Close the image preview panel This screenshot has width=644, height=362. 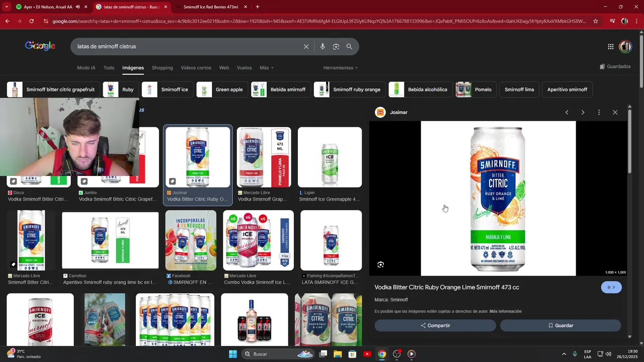(615, 112)
